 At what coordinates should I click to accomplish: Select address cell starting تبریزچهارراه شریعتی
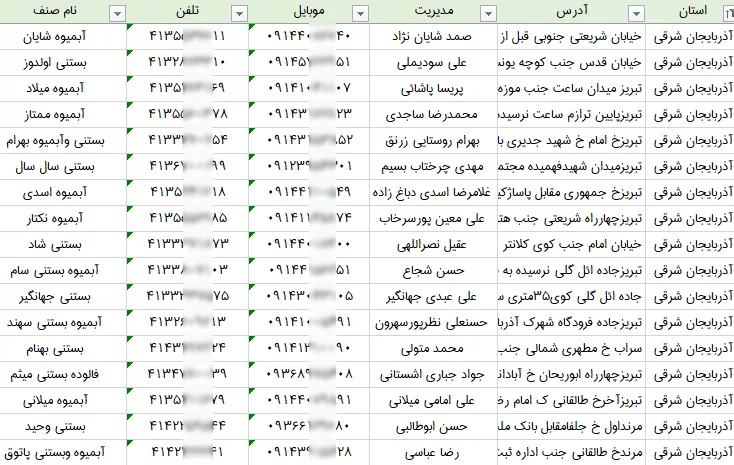pos(572,218)
